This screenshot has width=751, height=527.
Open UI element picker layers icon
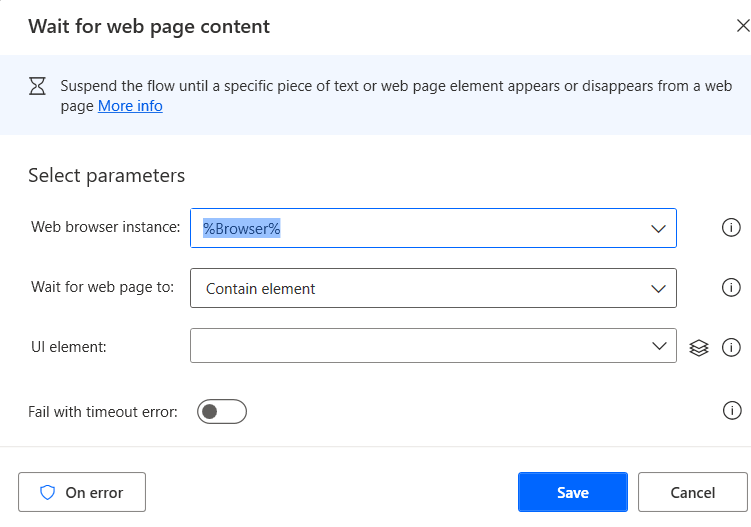[699, 347]
